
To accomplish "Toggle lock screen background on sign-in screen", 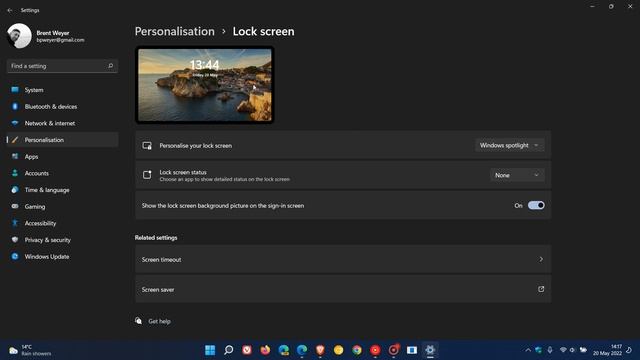I will (536, 205).
